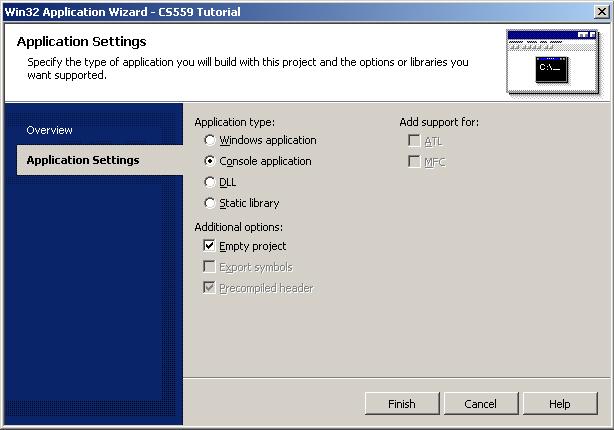Open Help for this wizard
The height and width of the screenshot is (430, 614).
pyautogui.click(x=560, y=403)
